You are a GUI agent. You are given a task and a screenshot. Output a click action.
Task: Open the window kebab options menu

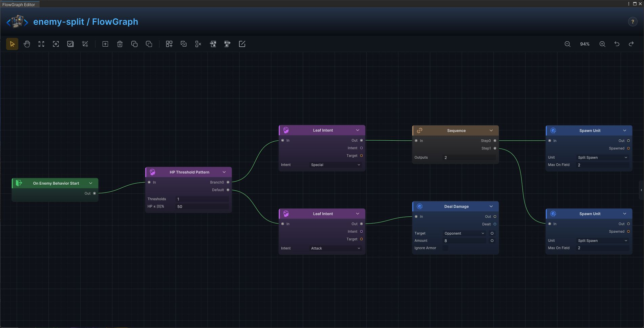[629, 4]
